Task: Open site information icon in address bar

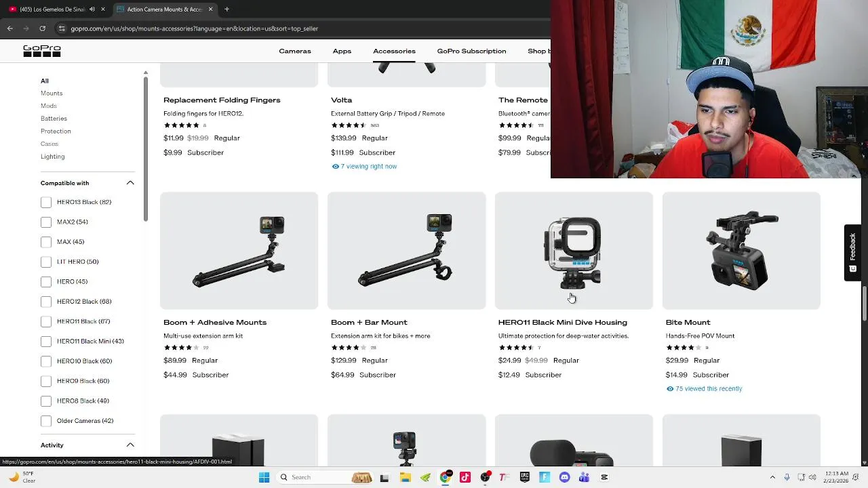Action: [62, 28]
